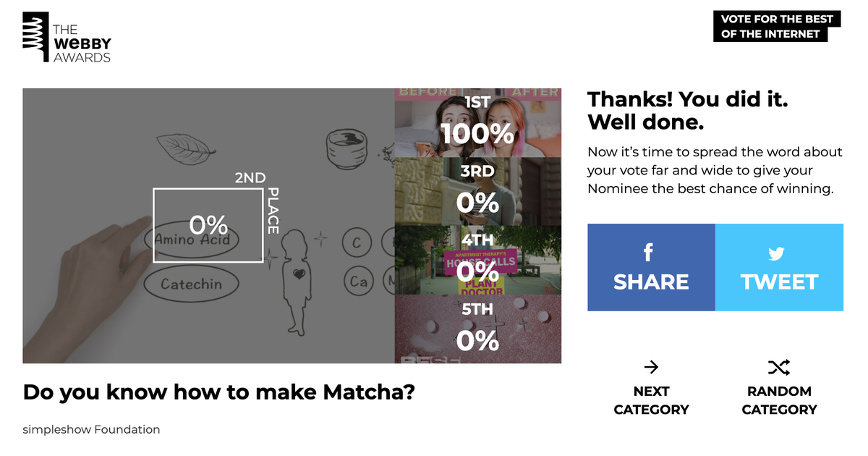
Task: Click the shuffle icon above Random Category
Action: pyautogui.click(x=779, y=367)
